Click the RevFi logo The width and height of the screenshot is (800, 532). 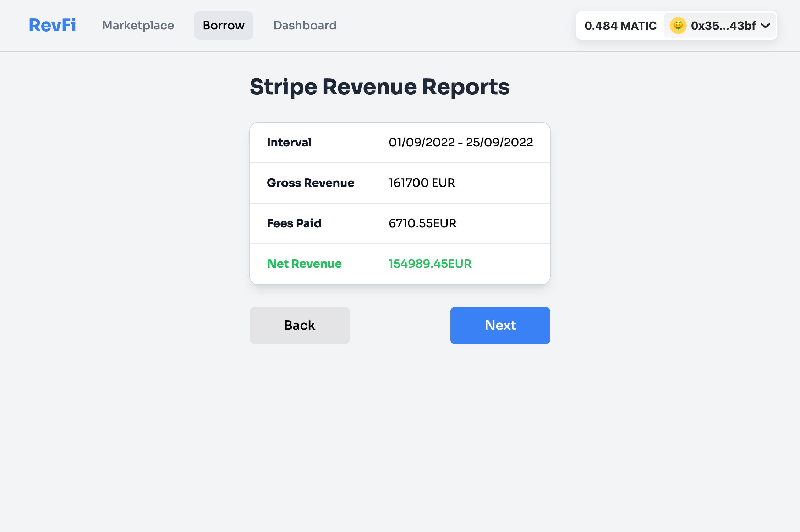point(52,26)
